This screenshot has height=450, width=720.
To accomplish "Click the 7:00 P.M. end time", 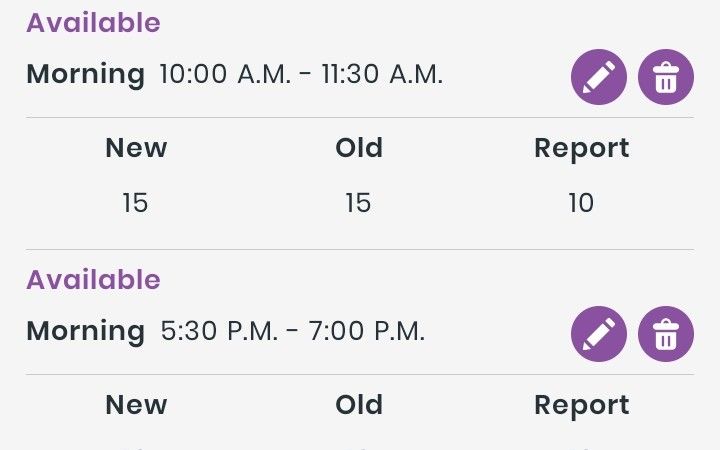I will click(x=366, y=331).
